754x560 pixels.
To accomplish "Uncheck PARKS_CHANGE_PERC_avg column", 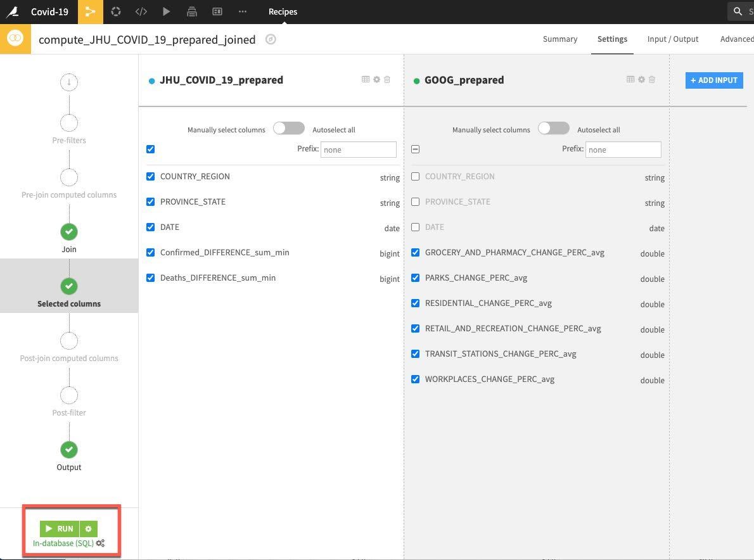I will coord(416,278).
